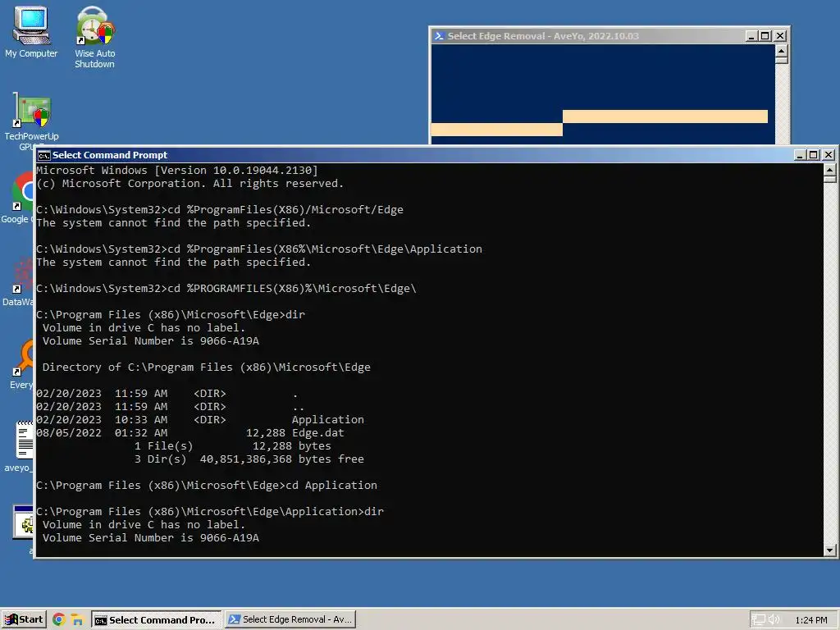This screenshot has height=630, width=840.
Task: Click the first 'The system cannot find the path' line
Action: pyautogui.click(x=174, y=223)
